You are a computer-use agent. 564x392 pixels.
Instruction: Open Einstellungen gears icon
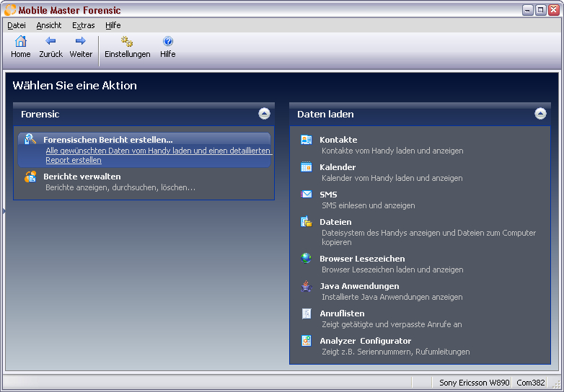pyautogui.click(x=127, y=42)
